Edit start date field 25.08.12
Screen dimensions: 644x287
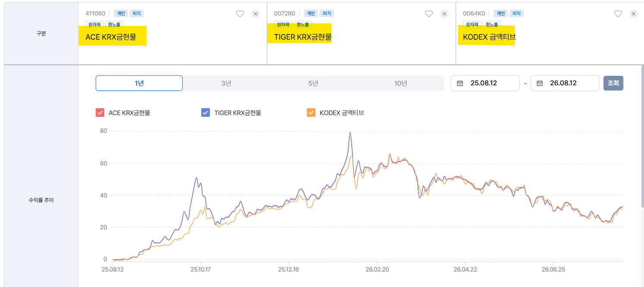485,83
